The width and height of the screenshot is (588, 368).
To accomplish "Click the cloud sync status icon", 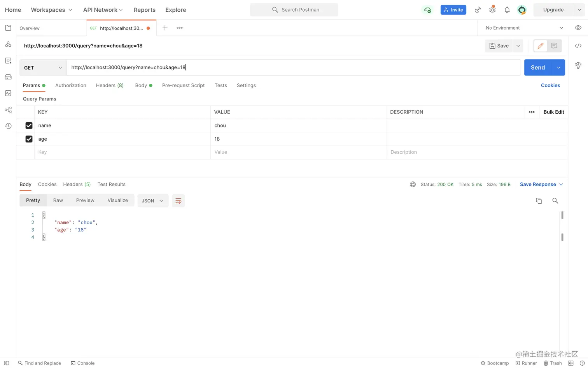I will coord(427,10).
